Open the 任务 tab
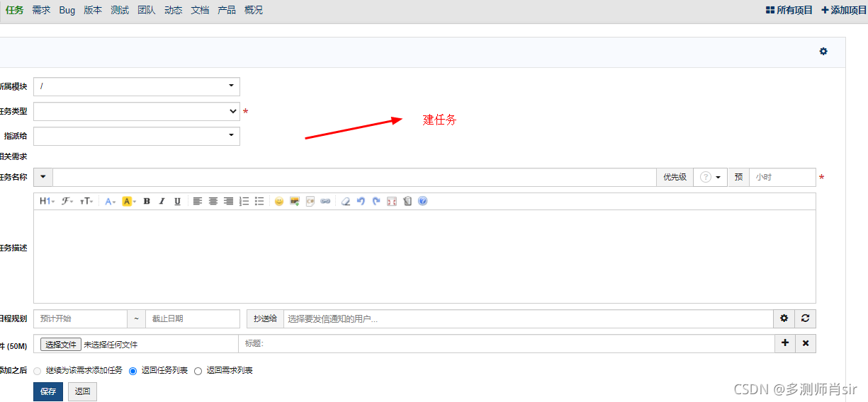This screenshot has width=868, height=402. (14, 10)
